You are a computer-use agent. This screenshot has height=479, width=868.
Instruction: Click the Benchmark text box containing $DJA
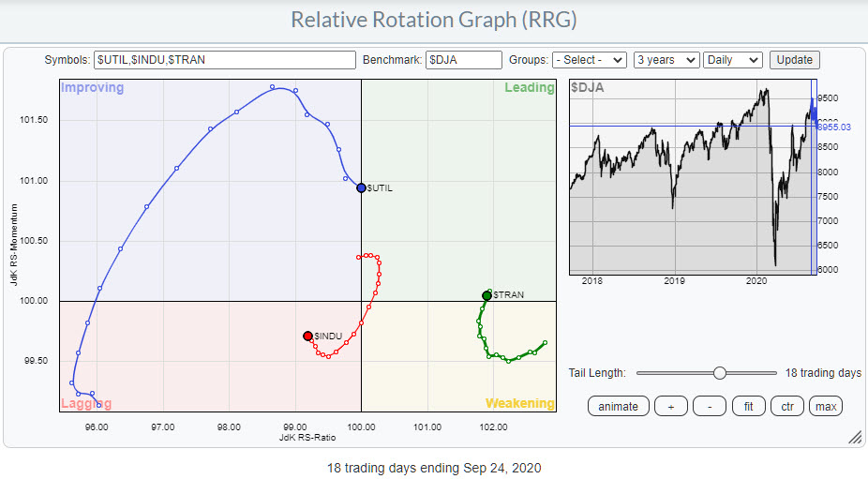463,60
